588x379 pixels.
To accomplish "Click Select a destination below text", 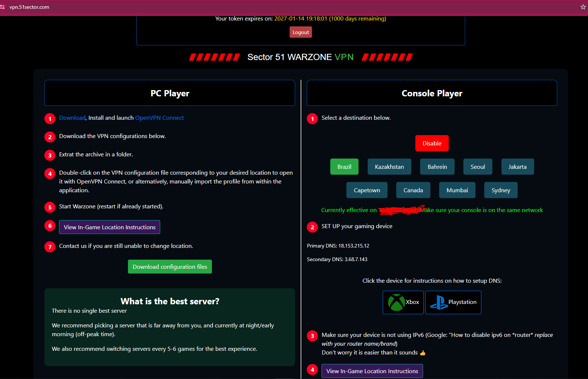I will tap(356, 118).
